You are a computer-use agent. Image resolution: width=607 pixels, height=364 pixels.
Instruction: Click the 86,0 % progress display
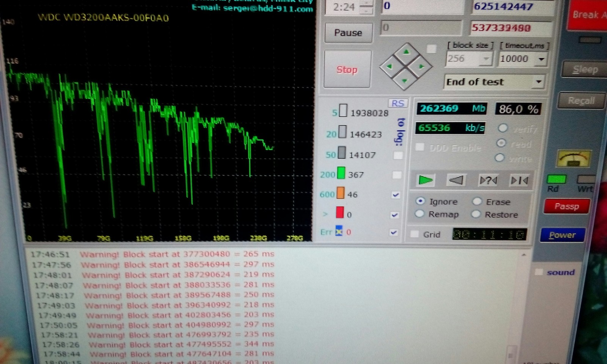pos(518,110)
